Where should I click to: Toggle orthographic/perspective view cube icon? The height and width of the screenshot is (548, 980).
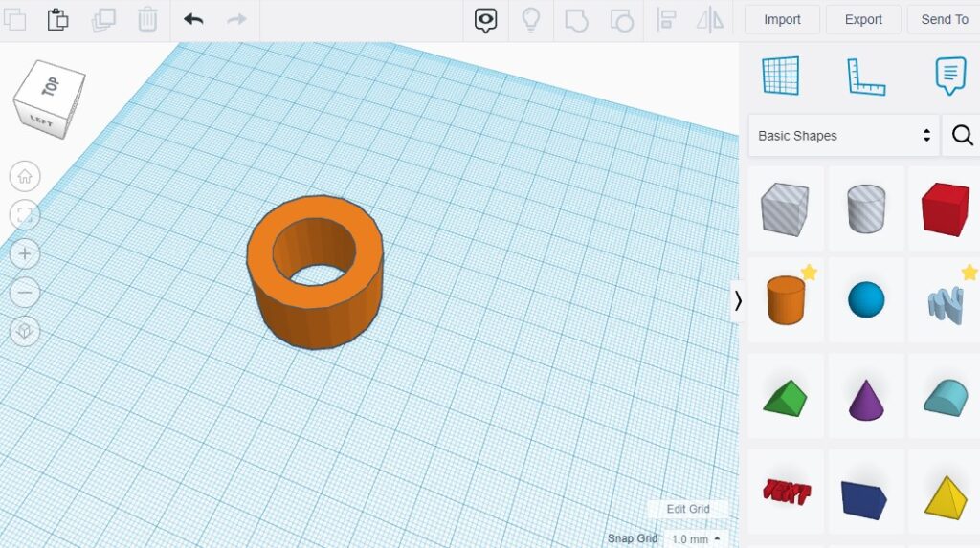[25, 331]
